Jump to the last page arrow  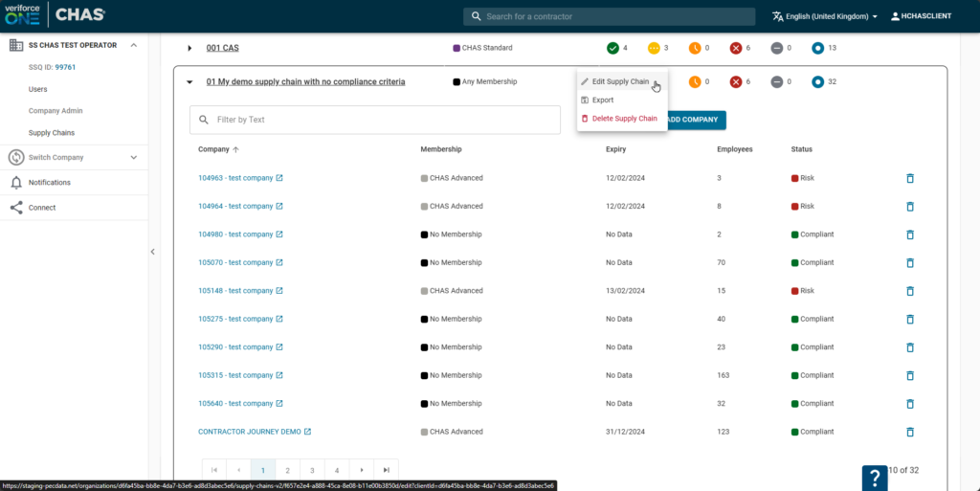[x=387, y=470]
